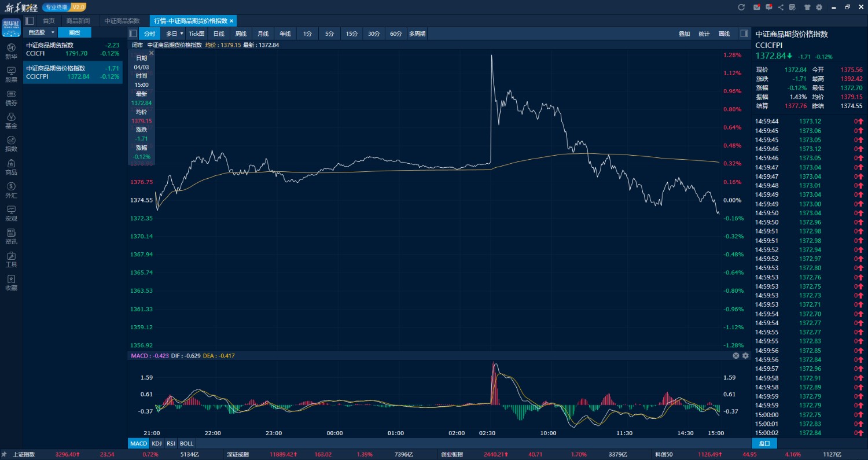Open 外汇 section in left sidebar
The height and width of the screenshot is (460, 868).
pyautogui.click(x=11, y=190)
